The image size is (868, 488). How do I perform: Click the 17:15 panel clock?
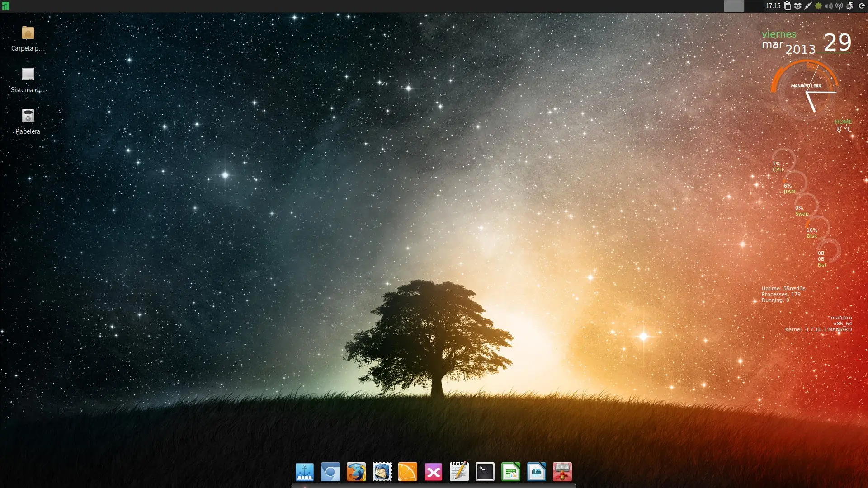(773, 6)
